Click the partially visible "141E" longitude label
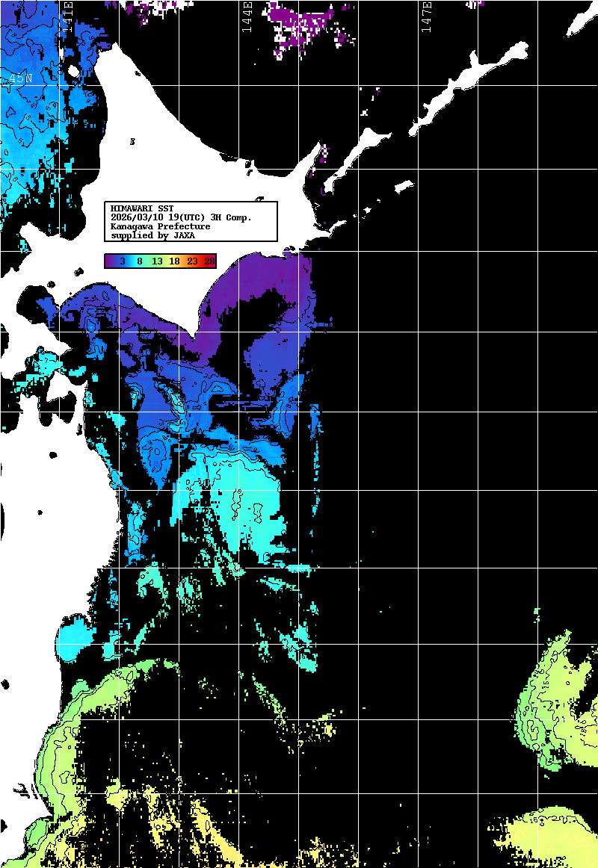This screenshot has width=598, height=868. (x=67, y=16)
